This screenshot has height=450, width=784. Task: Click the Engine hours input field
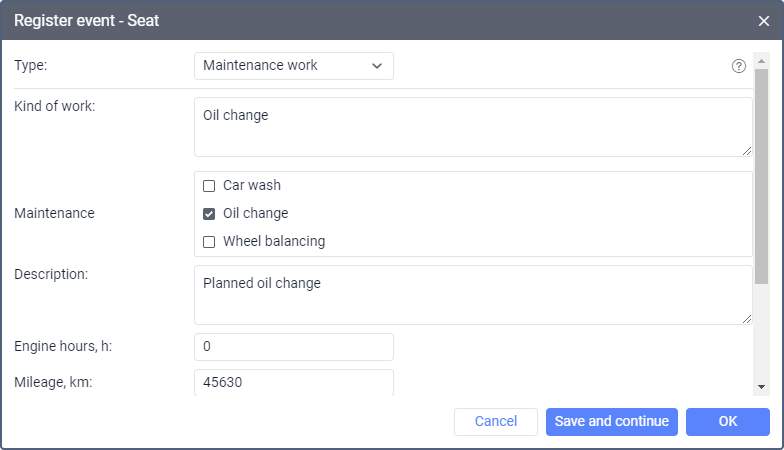293,347
